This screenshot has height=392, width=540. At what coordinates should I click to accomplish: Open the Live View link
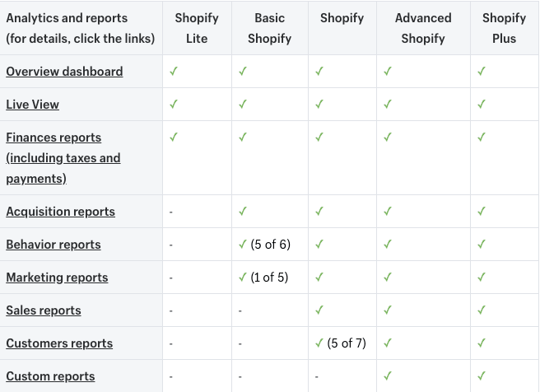(32, 105)
